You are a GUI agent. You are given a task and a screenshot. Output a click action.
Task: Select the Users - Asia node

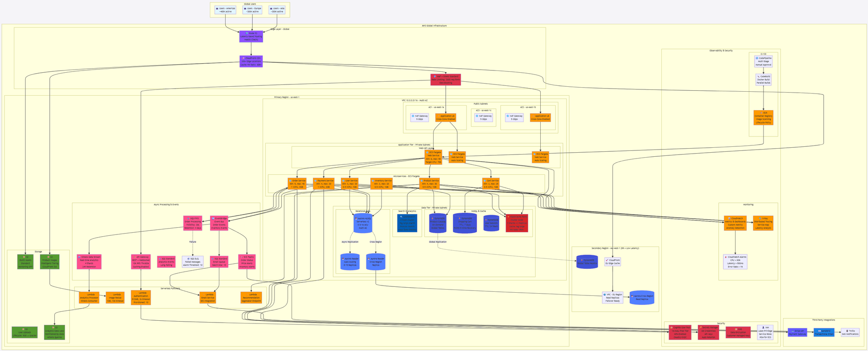click(x=277, y=10)
